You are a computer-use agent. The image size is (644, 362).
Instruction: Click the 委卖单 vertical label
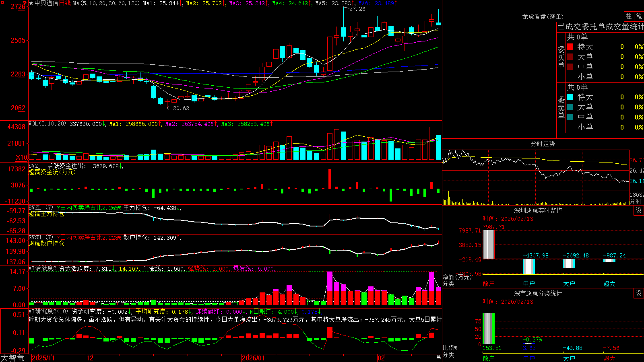pyautogui.click(x=561, y=108)
